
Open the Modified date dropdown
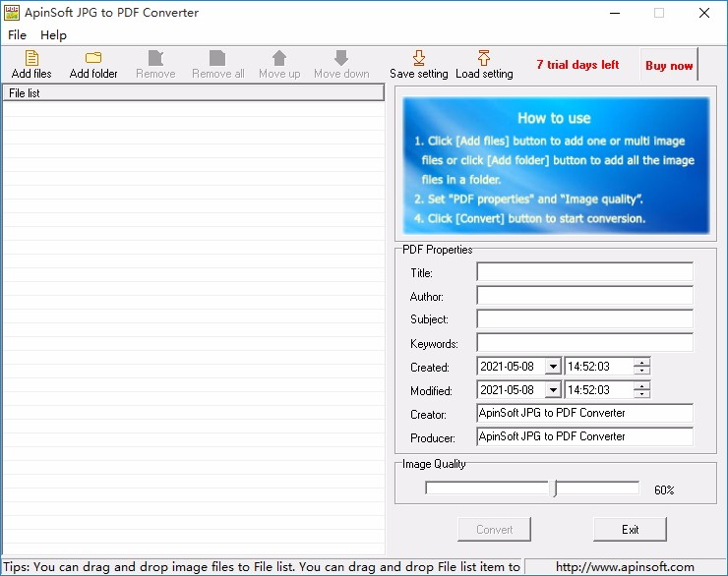tap(553, 390)
